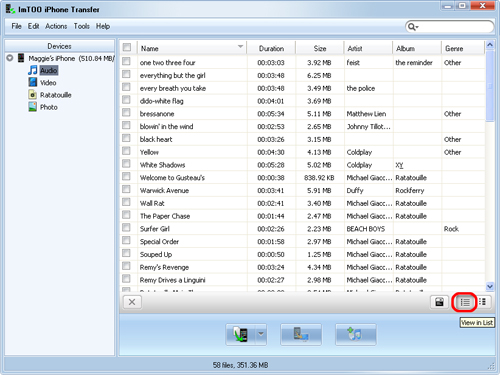Tick the checkbox for everything but the girl
The image size is (500, 375).
[x=126, y=74]
